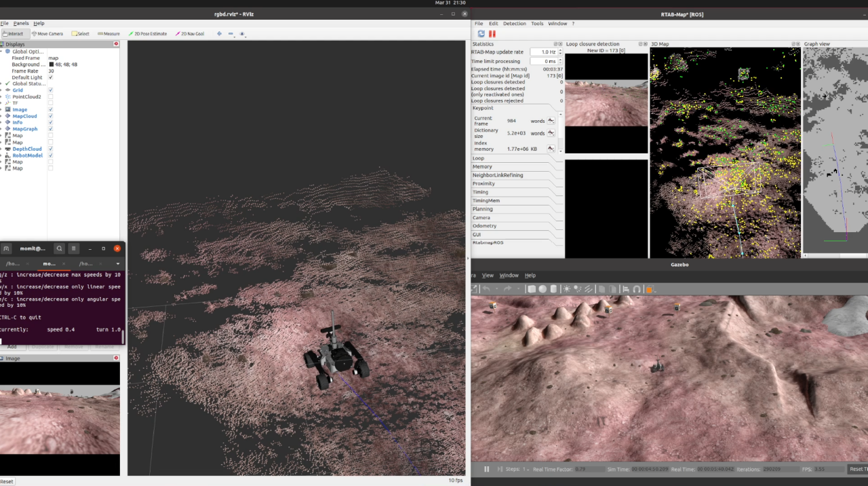Open RTAB-Map Tools menu
Screen dimensions: 868x486
coord(537,23)
